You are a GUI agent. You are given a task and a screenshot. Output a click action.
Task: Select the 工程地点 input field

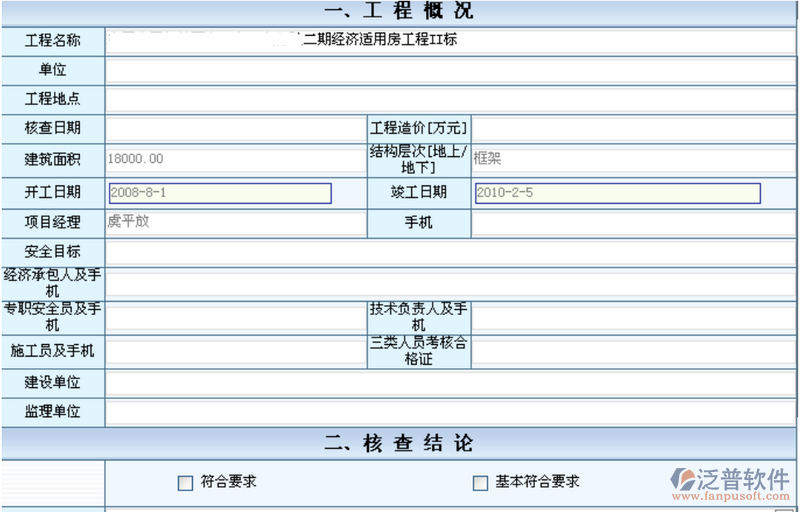pyautogui.click(x=450, y=100)
